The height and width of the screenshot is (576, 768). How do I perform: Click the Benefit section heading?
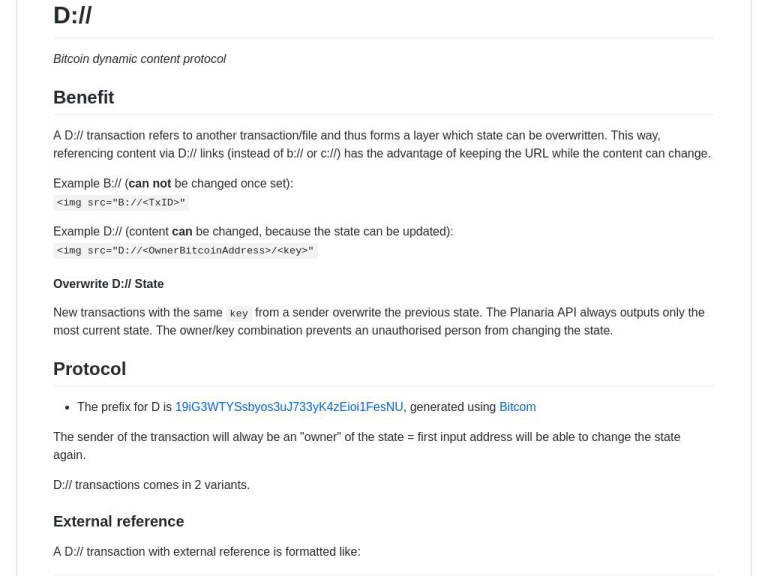83,97
